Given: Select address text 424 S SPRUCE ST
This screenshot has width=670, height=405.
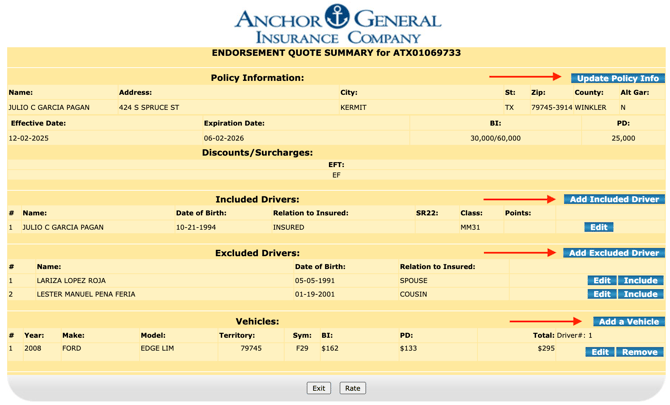Looking at the screenshot, I should click(149, 108).
